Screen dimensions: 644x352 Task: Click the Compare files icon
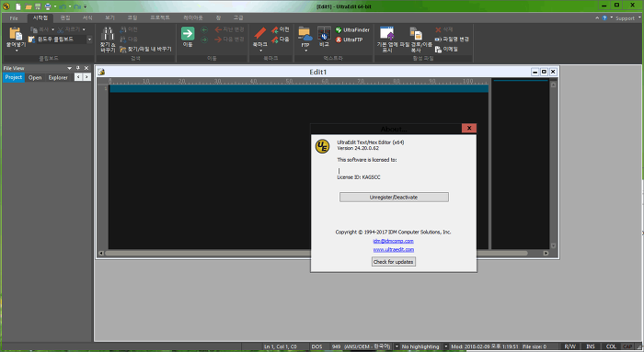click(x=324, y=34)
